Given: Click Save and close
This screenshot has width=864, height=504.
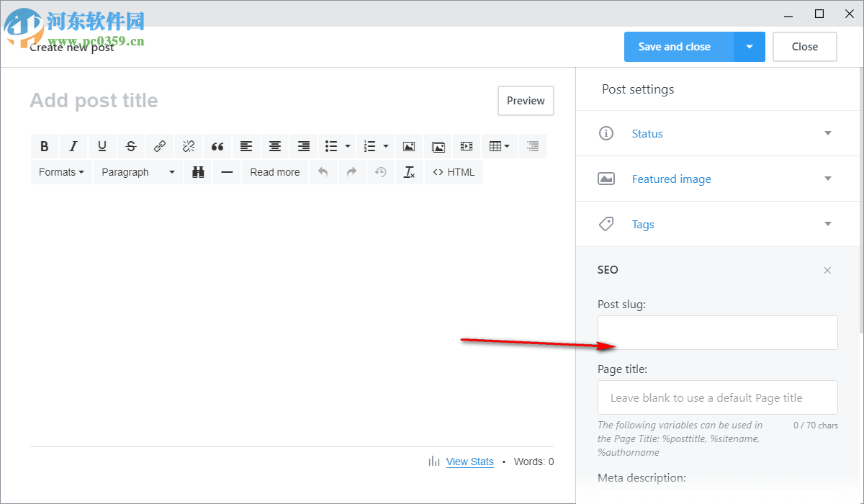Looking at the screenshot, I should [678, 47].
